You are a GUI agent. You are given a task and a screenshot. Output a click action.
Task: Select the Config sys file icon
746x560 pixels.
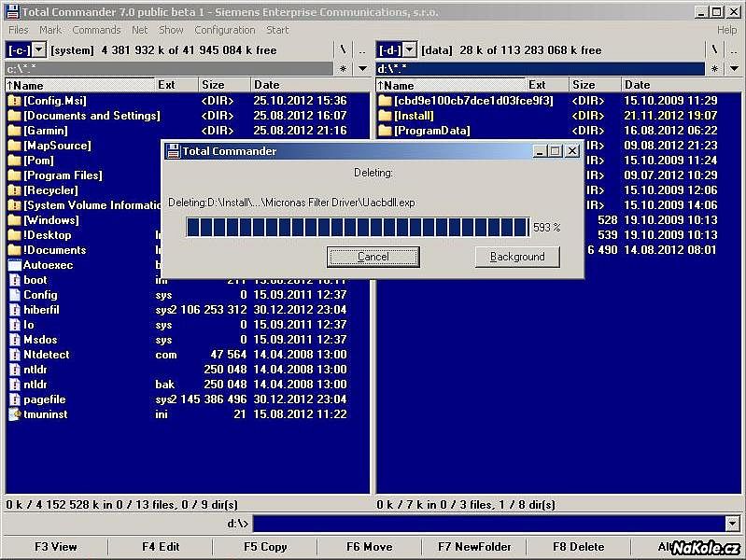pos(15,295)
